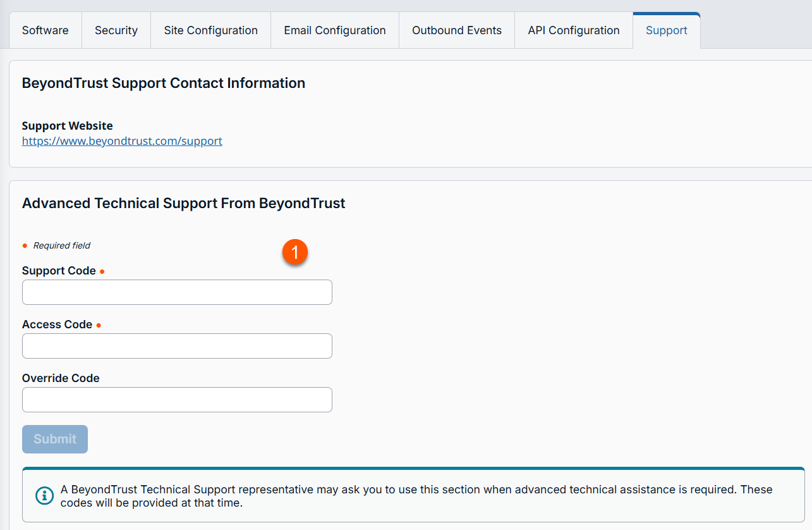812x530 pixels.
Task: Click the Support Website label
Action: (68, 126)
